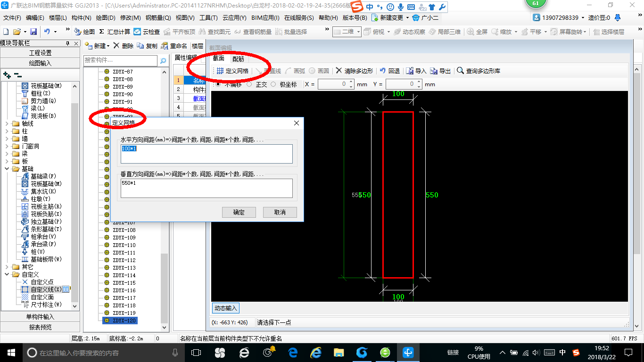The height and width of the screenshot is (362, 644).
Task: Select 筏板主筋(R) in the tree
Action: pyautogui.click(x=46, y=206)
